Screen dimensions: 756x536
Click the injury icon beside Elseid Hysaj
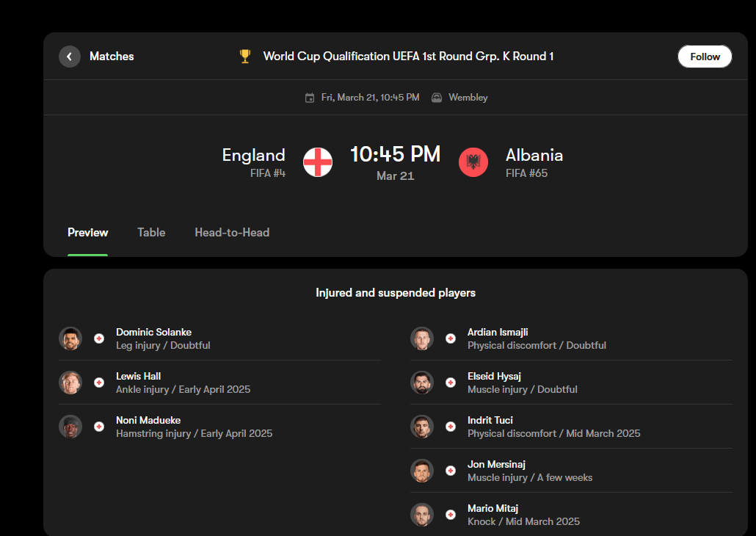[x=451, y=383]
